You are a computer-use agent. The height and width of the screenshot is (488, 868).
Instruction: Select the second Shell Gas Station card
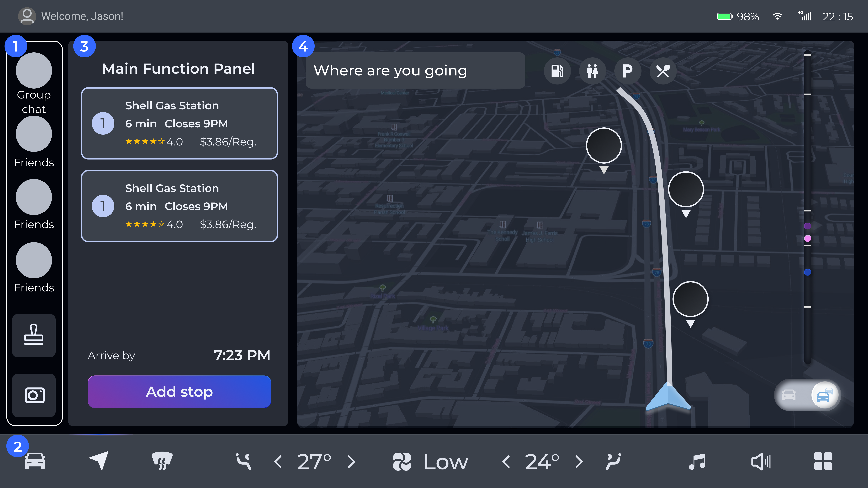pyautogui.click(x=179, y=206)
